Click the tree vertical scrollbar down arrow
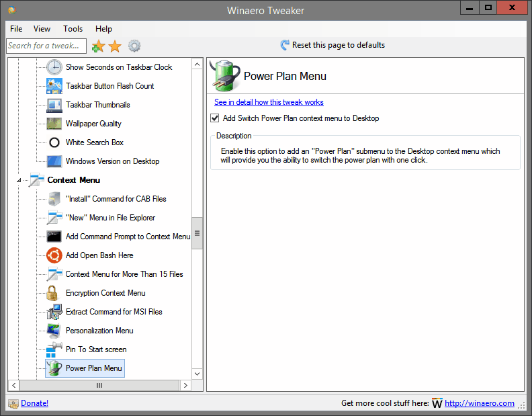Image resolution: width=532 pixels, height=416 pixels. tap(197, 374)
